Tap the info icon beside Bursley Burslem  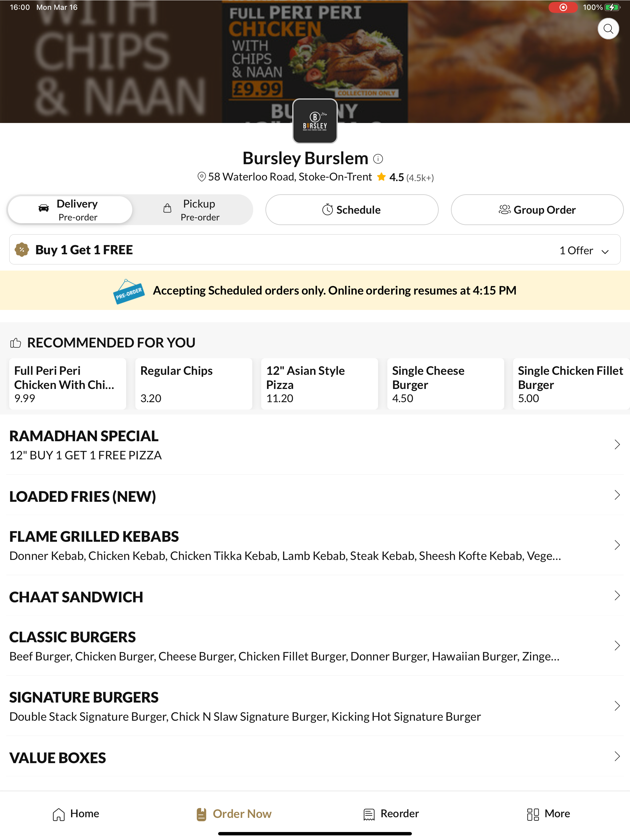click(x=378, y=159)
